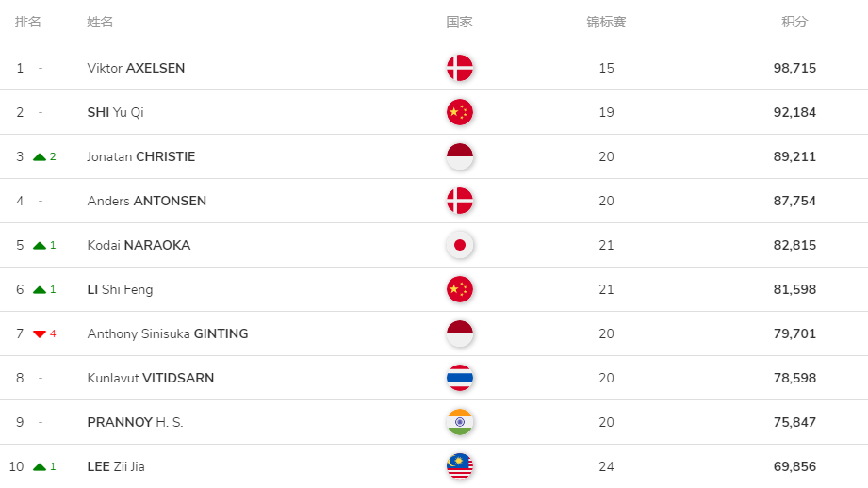Click China flag in Shi Yu Qi row
868x488 pixels.
460,112
